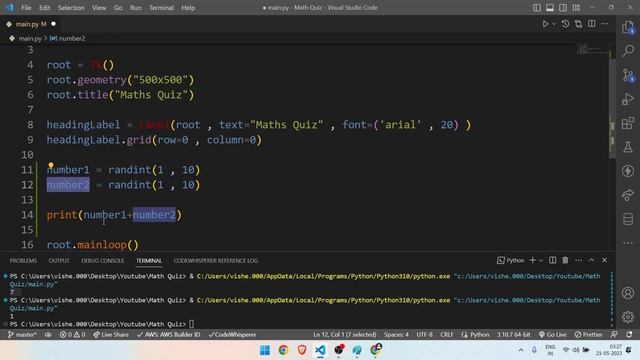This screenshot has height=360, width=640.
Task: Open the Testing flask view
Action: [628, 147]
